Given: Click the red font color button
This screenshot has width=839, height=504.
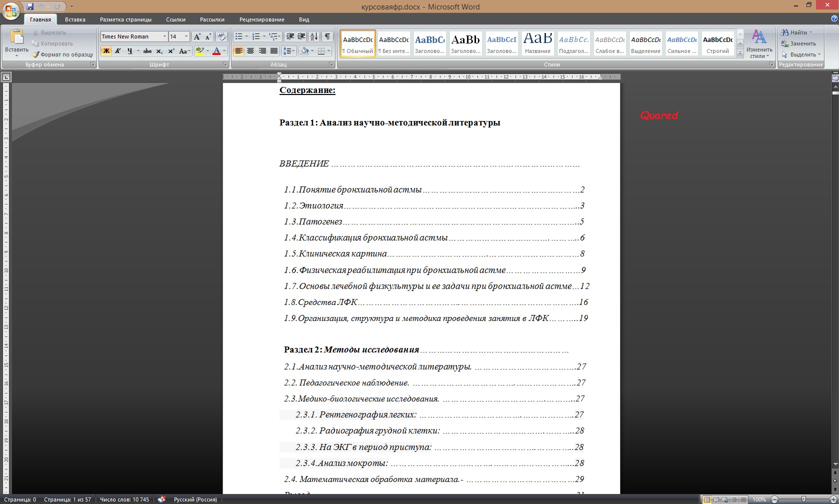Looking at the screenshot, I should (216, 51).
